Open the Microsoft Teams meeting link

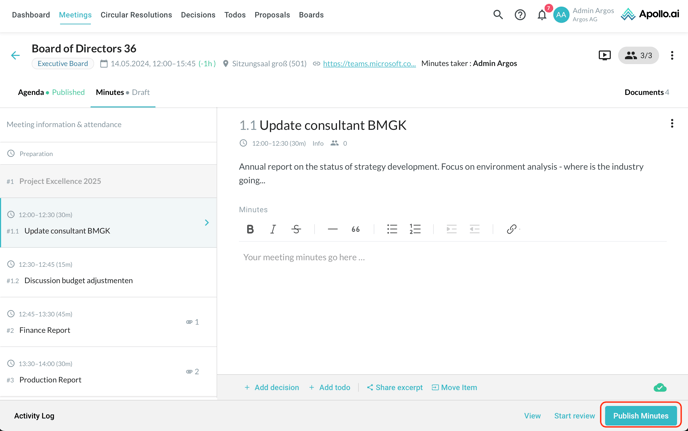tap(369, 63)
